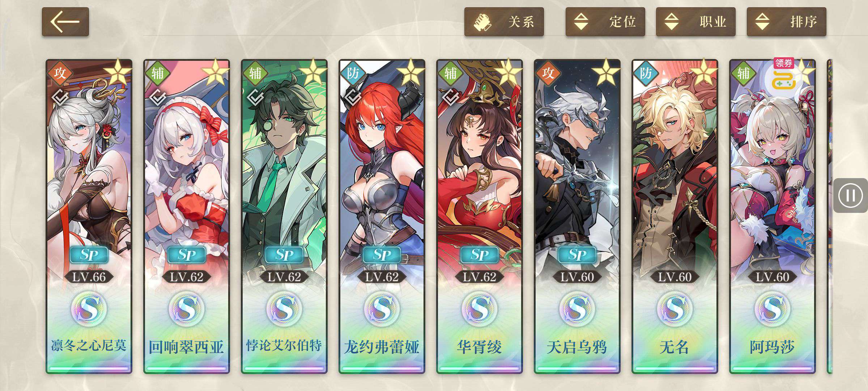Click LV.62 label on 悖论艾尔伯特
The width and height of the screenshot is (868, 391).
(284, 277)
